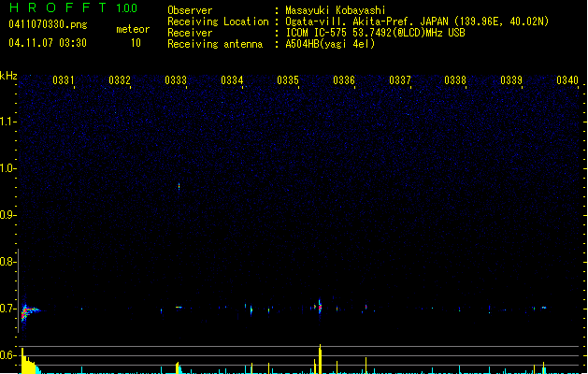Click observer name Masayuki Kobayashi
588x374 pixels.
point(336,10)
